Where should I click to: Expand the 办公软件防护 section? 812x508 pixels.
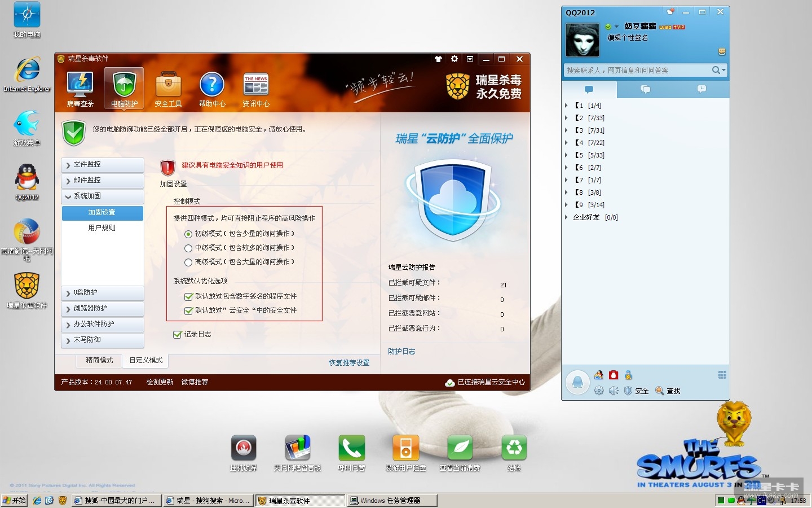103,325
